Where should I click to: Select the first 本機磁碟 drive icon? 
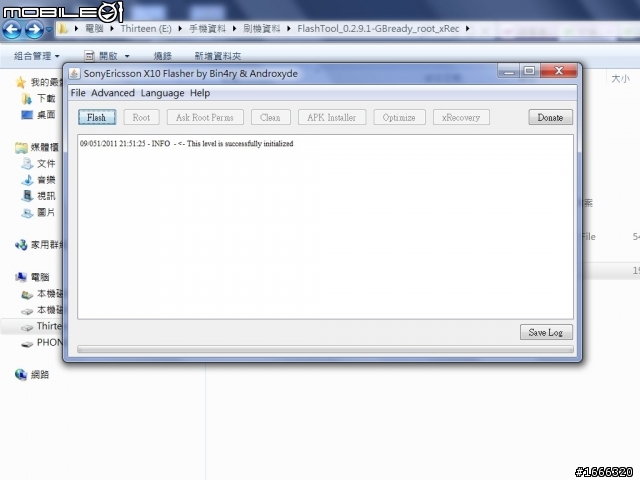27,294
